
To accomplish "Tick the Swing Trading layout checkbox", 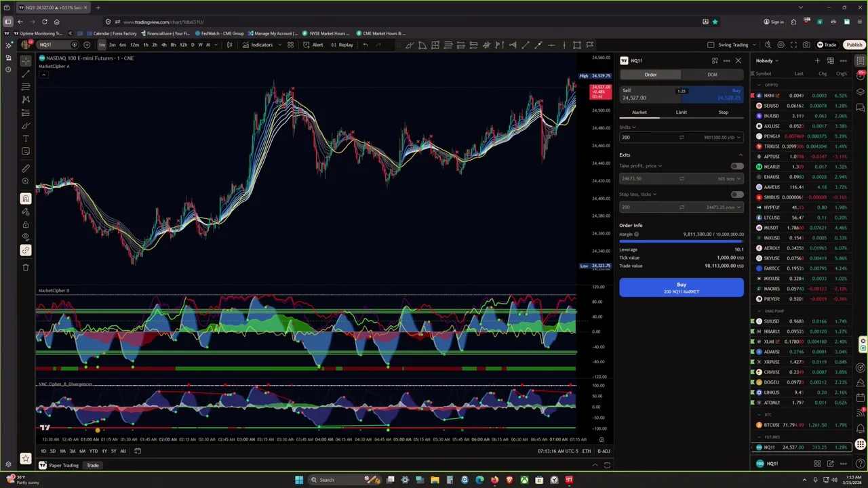I will point(711,45).
